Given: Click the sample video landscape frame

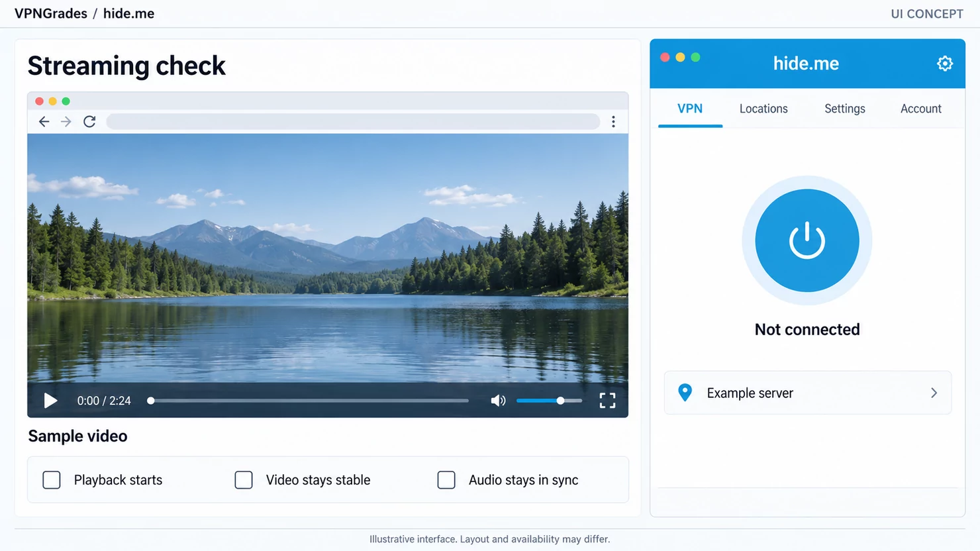Looking at the screenshot, I should click(x=328, y=258).
